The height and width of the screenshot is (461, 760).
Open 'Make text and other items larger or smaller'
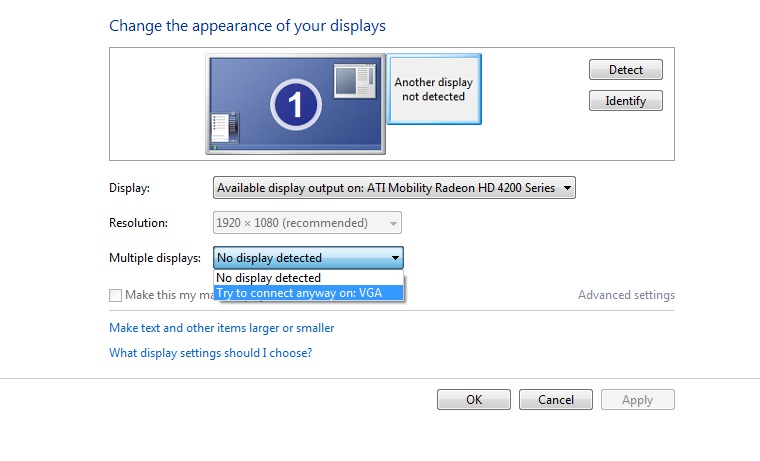click(x=222, y=328)
